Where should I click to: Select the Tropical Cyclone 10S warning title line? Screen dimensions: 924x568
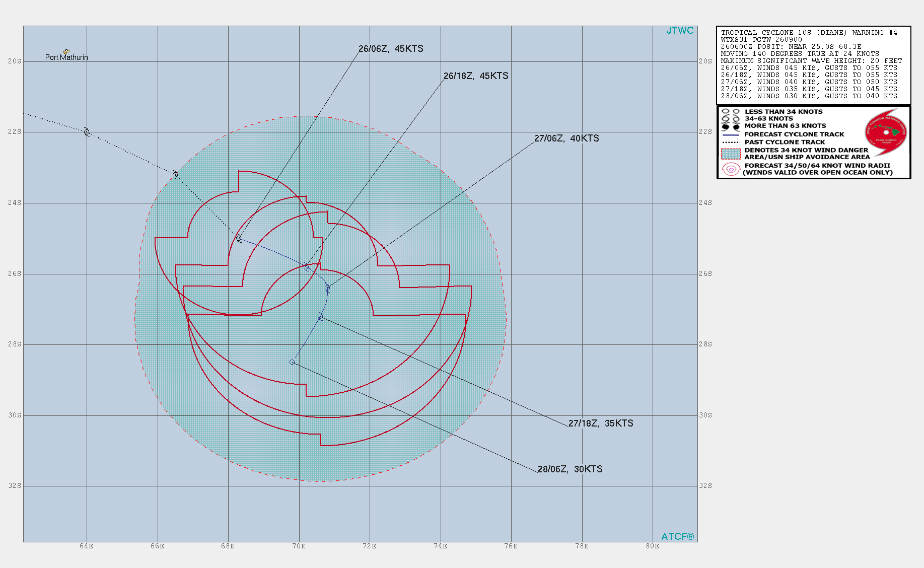809,33
